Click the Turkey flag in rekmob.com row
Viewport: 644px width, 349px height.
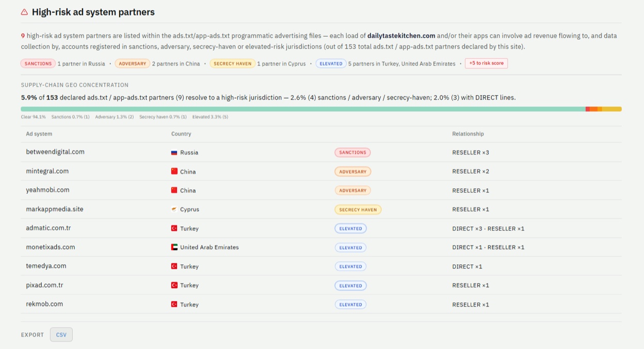click(x=174, y=304)
